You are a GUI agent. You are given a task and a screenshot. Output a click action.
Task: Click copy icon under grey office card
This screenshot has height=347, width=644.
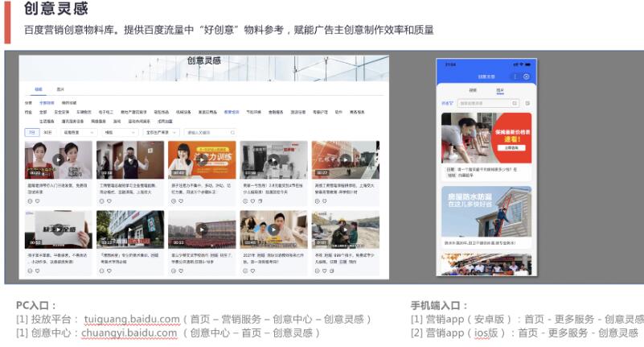click(260, 201)
